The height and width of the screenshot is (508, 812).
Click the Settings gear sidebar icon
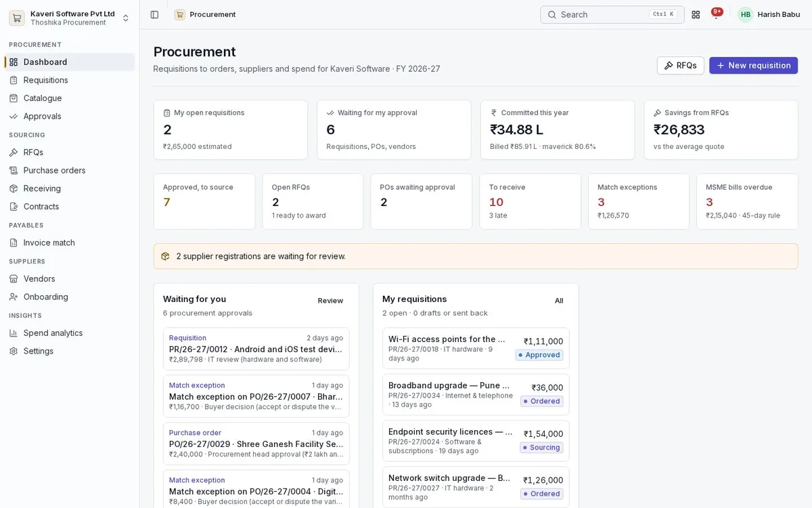point(14,351)
